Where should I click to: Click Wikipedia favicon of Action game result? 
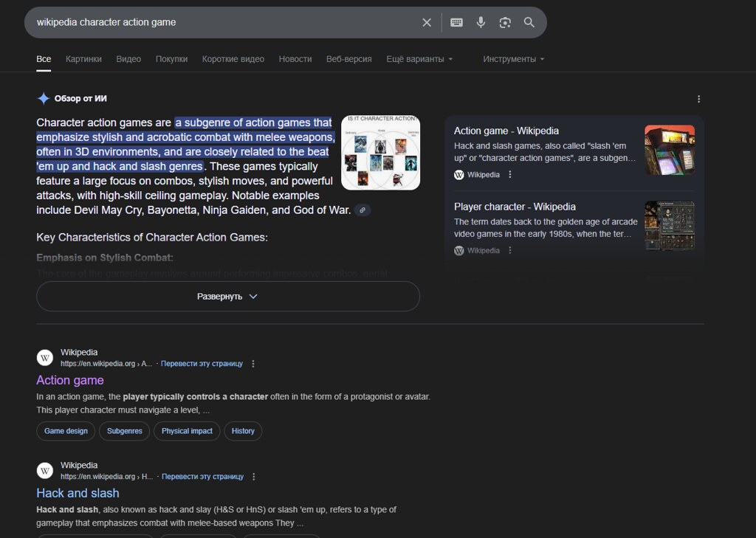pyautogui.click(x=45, y=358)
